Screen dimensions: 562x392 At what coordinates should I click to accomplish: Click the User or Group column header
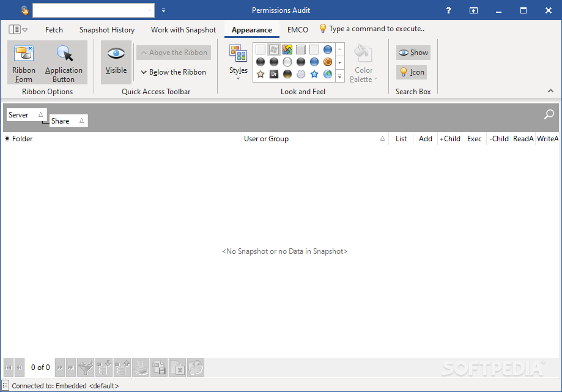pos(316,139)
